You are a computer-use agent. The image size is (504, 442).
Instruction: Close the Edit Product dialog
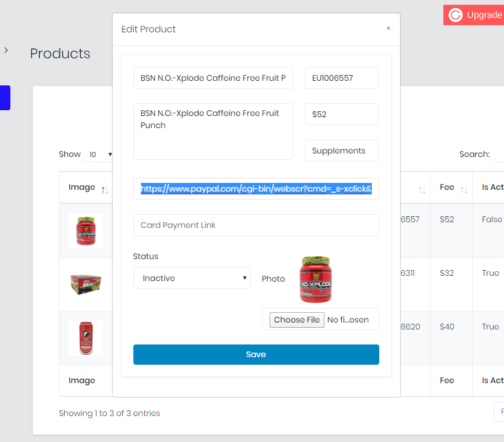[x=389, y=28]
